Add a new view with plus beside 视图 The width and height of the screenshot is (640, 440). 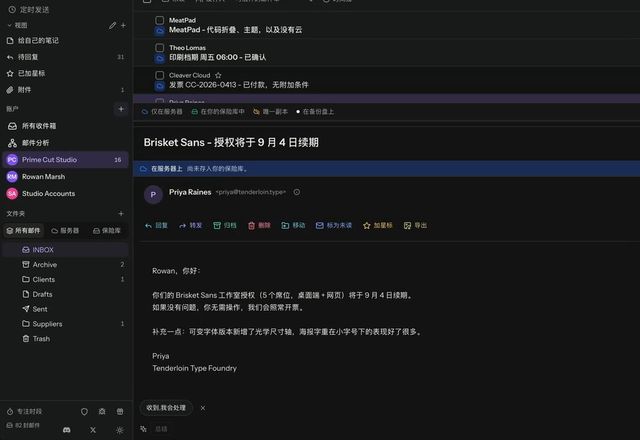(x=123, y=25)
